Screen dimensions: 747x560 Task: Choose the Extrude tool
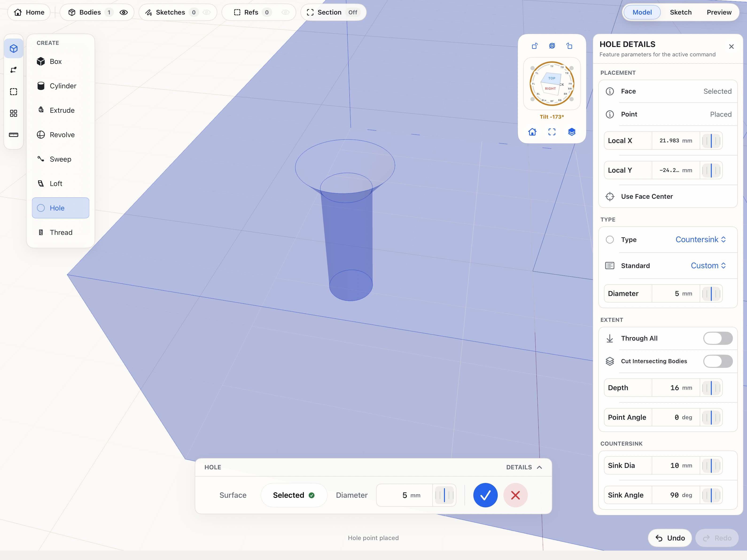pos(60,110)
